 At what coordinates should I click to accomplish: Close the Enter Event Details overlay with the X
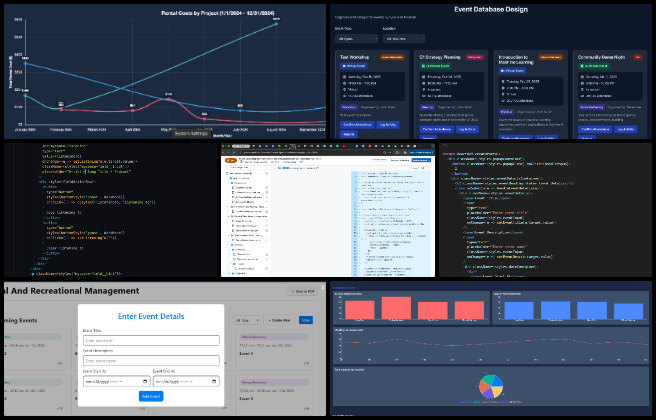[x=322, y=287]
